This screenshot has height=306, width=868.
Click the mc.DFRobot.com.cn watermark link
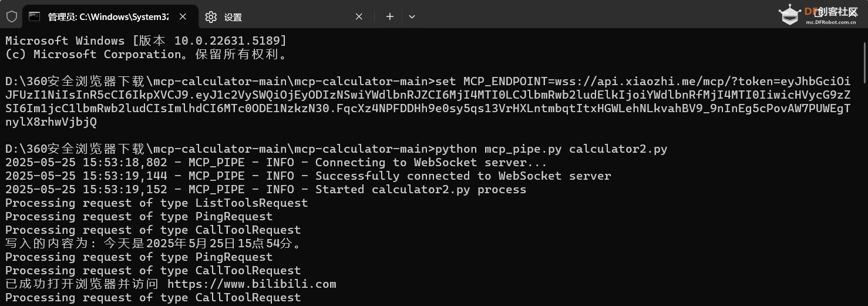tap(831, 22)
